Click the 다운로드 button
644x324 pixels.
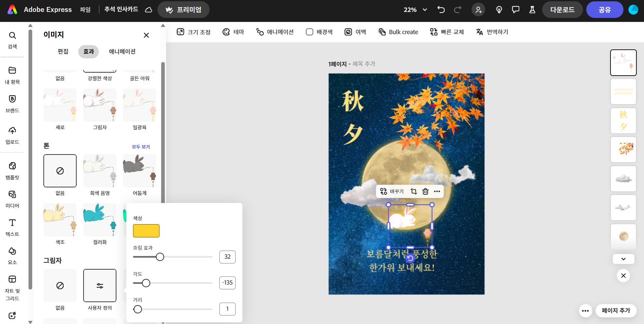point(562,10)
